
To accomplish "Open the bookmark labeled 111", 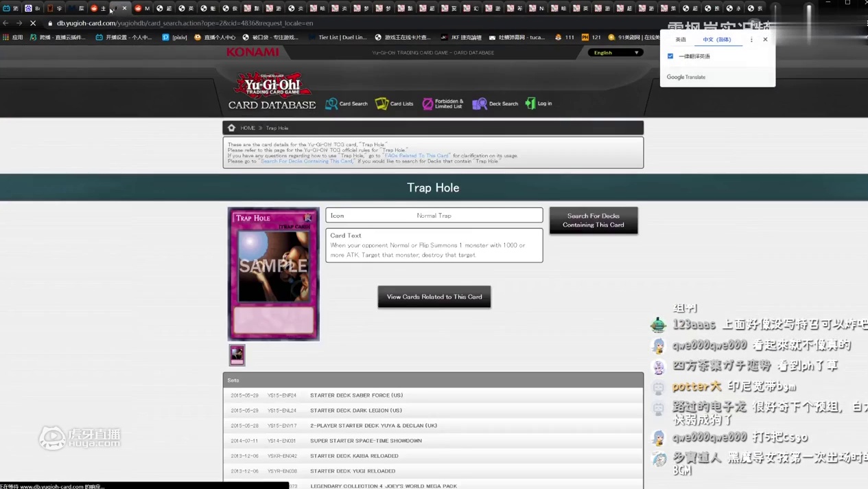I will tap(564, 37).
